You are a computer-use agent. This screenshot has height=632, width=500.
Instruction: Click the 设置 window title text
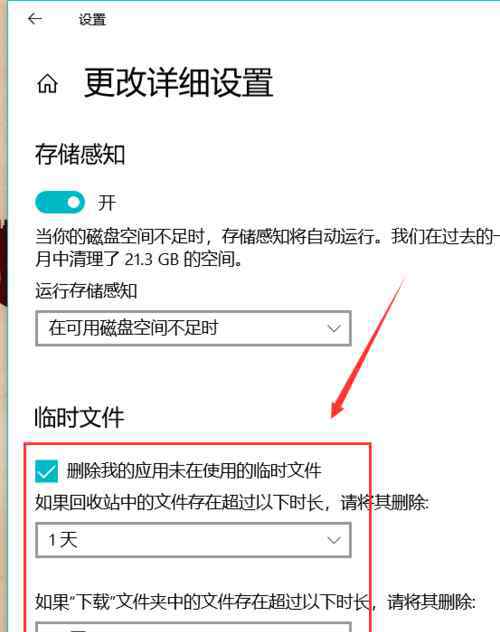click(x=92, y=19)
